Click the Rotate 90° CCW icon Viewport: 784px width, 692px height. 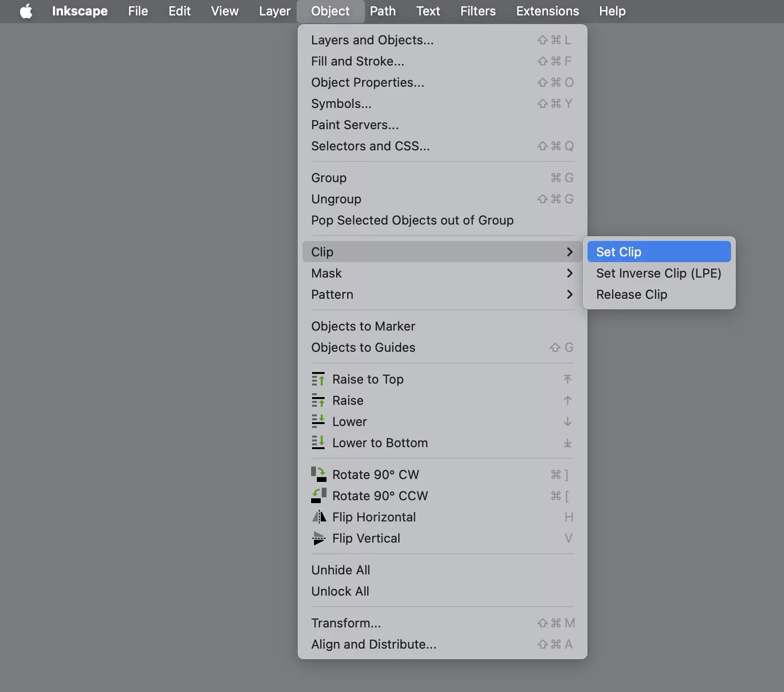tap(318, 496)
